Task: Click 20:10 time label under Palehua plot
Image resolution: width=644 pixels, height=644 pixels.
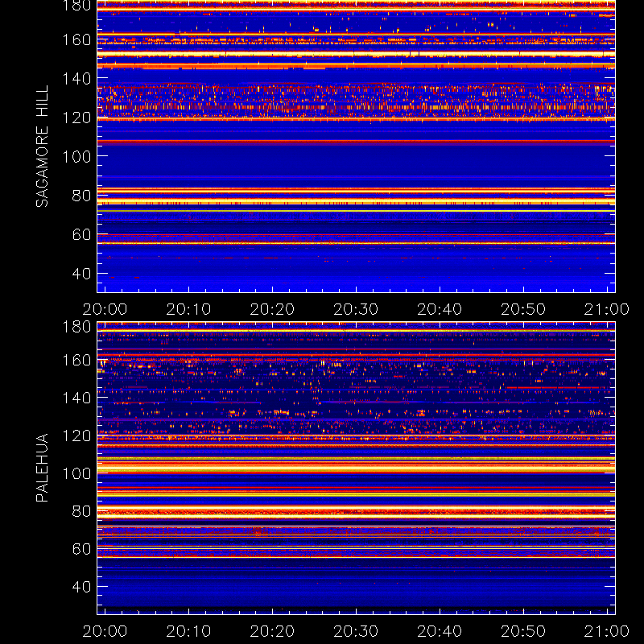Action: tap(188, 631)
